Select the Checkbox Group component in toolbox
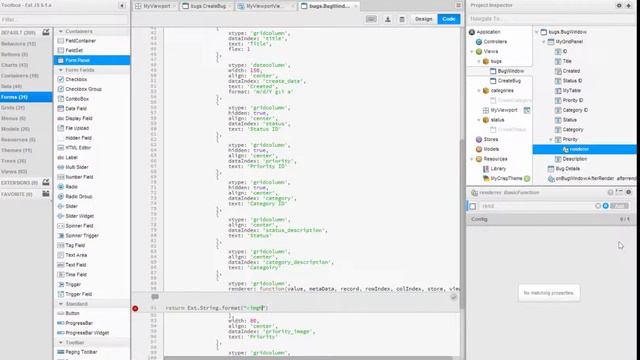640x360 pixels. pyautogui.click(x=92, y=89)
